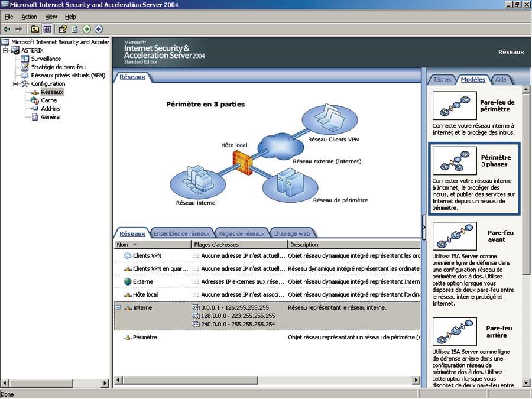The height and width of the screenshot is (399, 532).
Task: Toggle the Show/Hide console tree icon
Action: point(47,29)
